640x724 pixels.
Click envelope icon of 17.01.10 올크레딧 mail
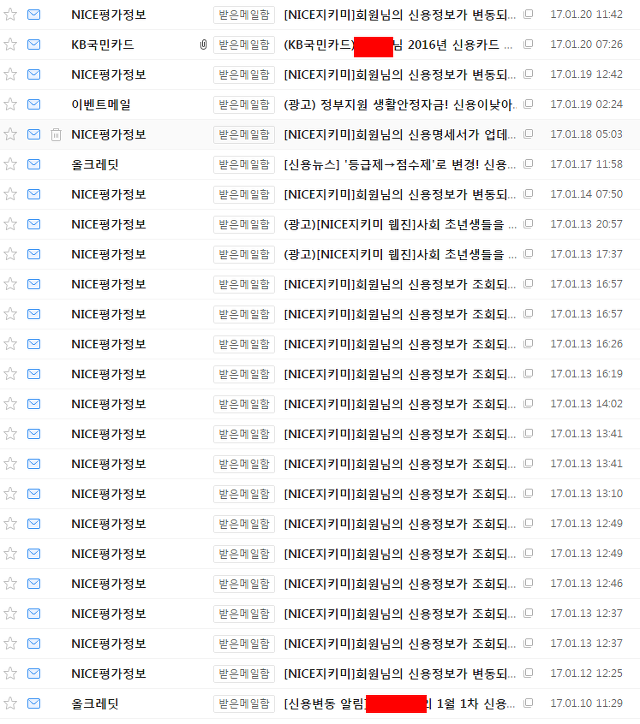33,703
